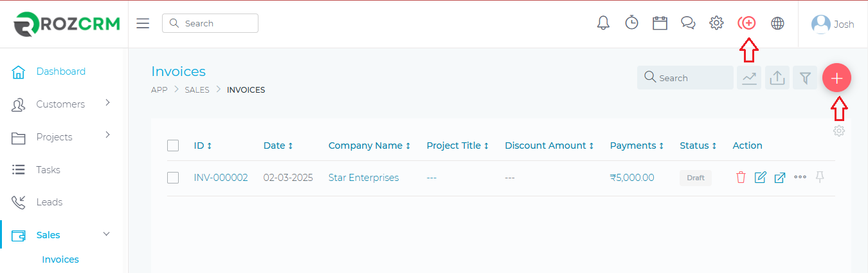The height and width of the screenshot is (273, 868).
Task: Open the chat messages icon
Action: click(688, 23)
